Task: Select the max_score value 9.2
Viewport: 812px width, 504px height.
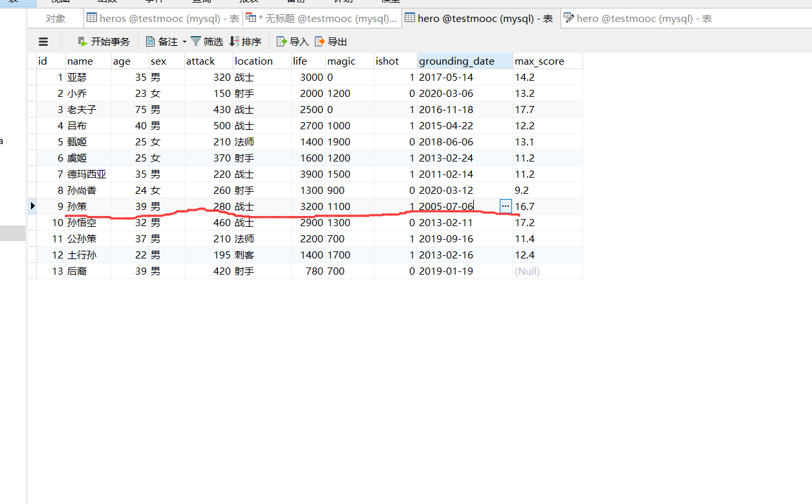Action: 548,190
